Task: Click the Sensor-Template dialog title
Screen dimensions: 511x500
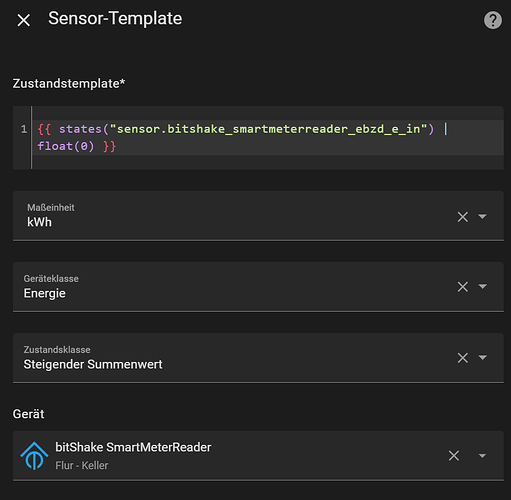Action: pos(115,18)
